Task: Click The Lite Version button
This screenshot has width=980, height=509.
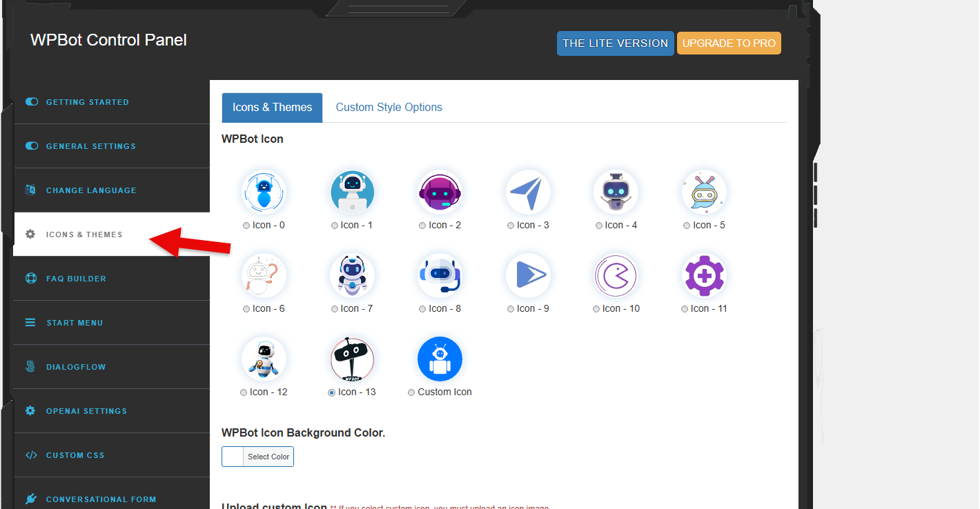Action: click(x=616, y=43)
